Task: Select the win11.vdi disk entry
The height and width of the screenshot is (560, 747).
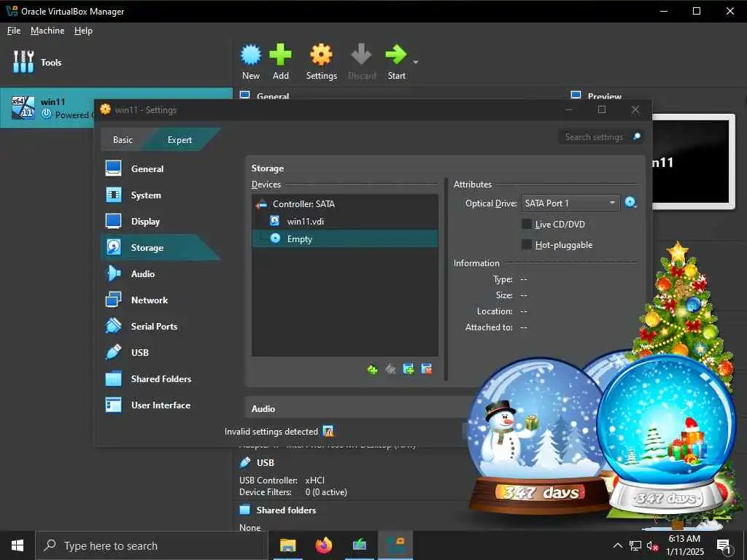Action: point(345,222)
